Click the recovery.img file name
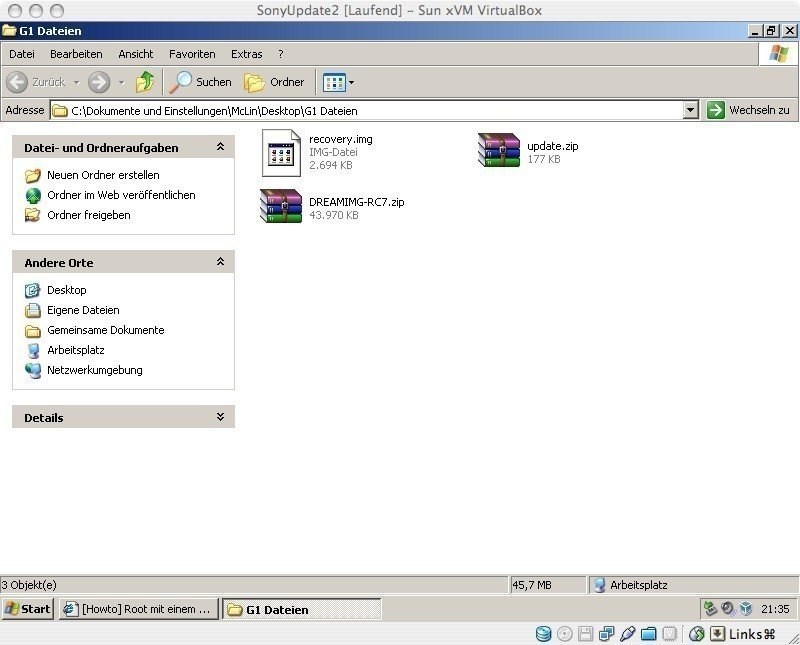The image size is (800, 645). pos(340,139)
